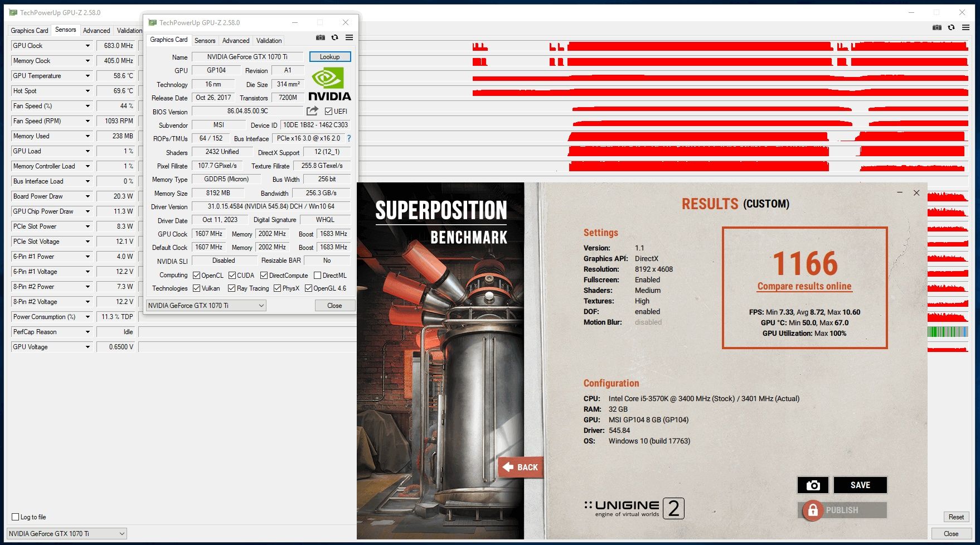This screenshot has width=980, height=545.
Task: Open the Memory Clock sensor dropdown
Action: [x=88, y=61]
